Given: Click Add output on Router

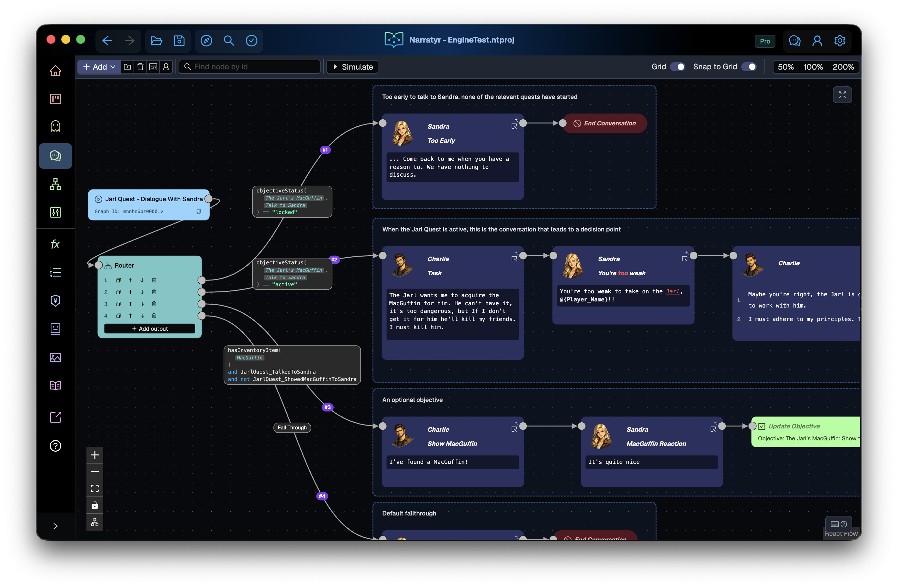Looking at the screenshot, I should tap(150, 328).
